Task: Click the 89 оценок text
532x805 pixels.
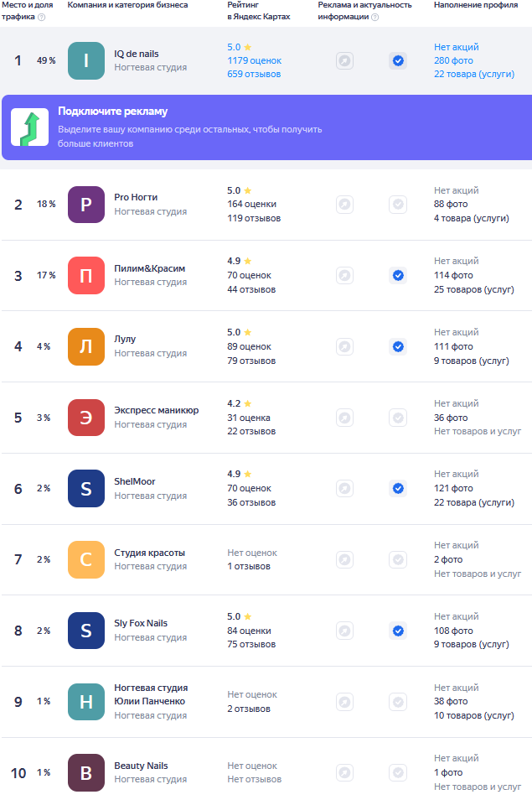Action: [250, 346]
